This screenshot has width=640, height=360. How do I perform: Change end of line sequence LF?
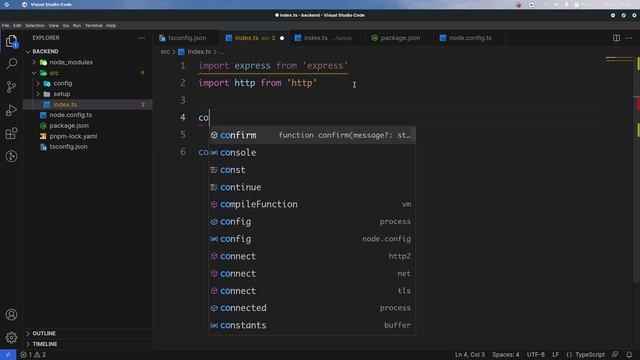[556, 355]
